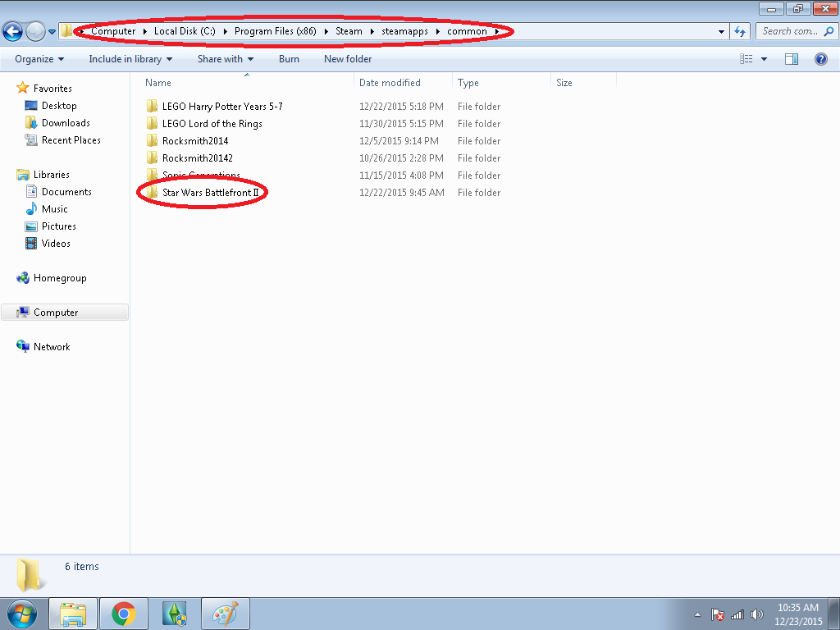Click the search magnifier icon
This screenshot has height=630, width=840.
coord(829,32)
